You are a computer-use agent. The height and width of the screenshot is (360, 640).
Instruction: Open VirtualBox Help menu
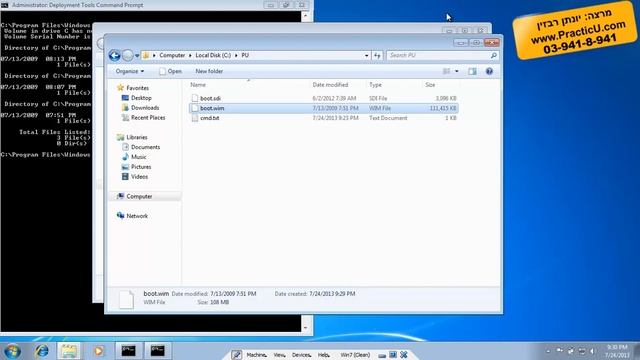point(324,355)
